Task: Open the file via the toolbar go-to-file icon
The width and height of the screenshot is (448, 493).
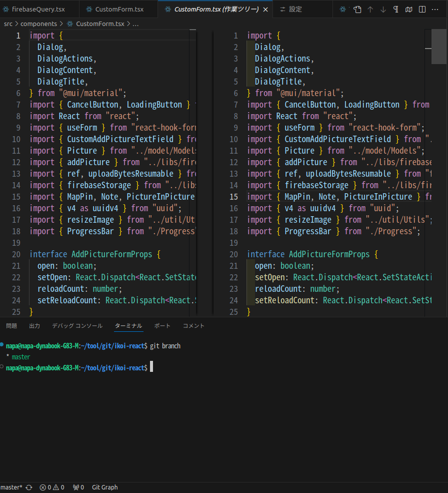Action: point(357,10)
